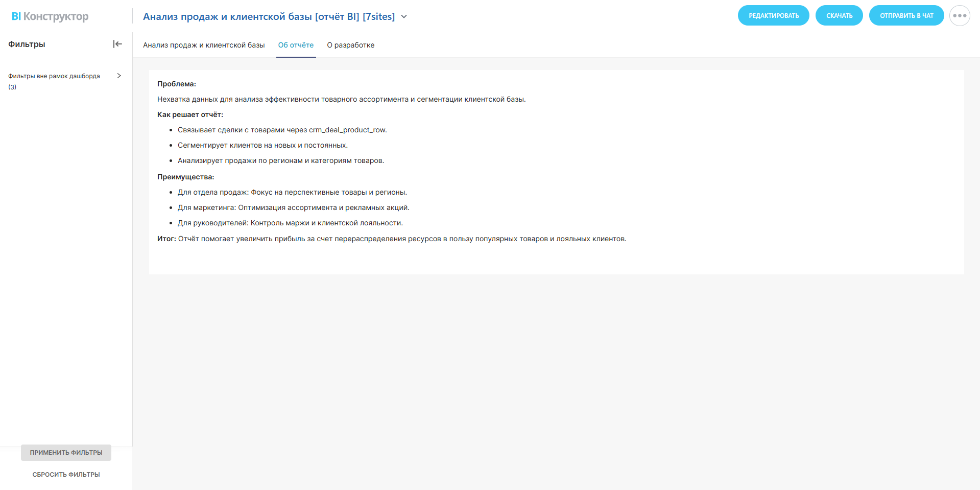Click bullet Для маркетинга
This screenshot has height=490, width=980.
[294, 207]
